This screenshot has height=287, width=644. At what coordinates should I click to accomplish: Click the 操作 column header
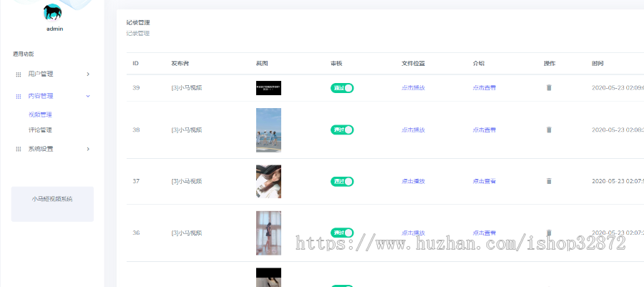(x=550, y=64)
